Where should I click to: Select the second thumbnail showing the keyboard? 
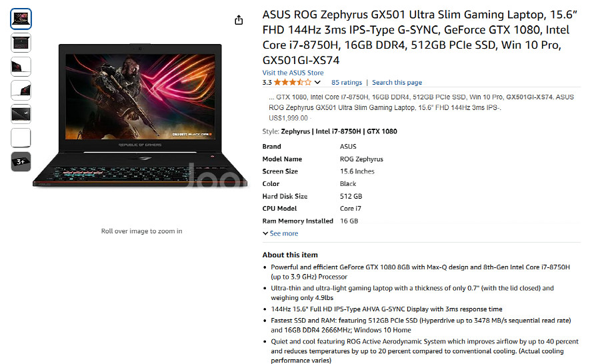(21, 43)
